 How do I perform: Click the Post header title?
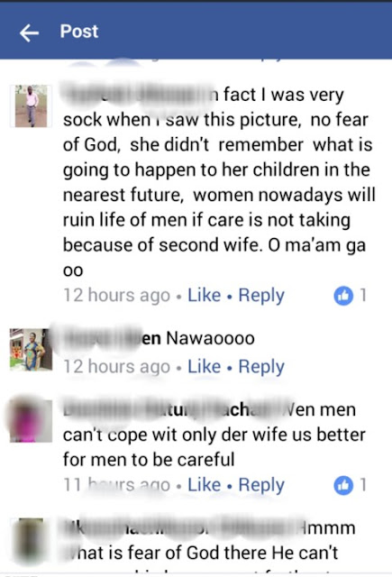click(79, 32)
